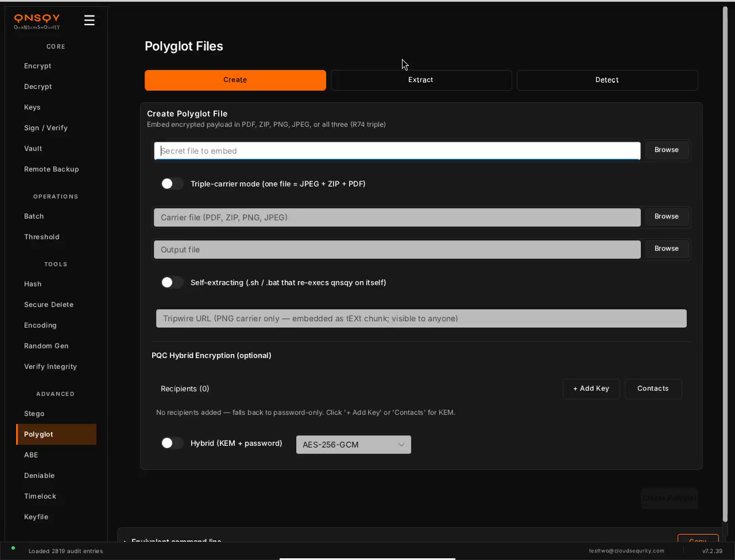Image resolution: width=735 pixels, height=560 pixels.
Task: Open the AES-256-GCM cipher dropdown
Action: (x=354, y=445)
